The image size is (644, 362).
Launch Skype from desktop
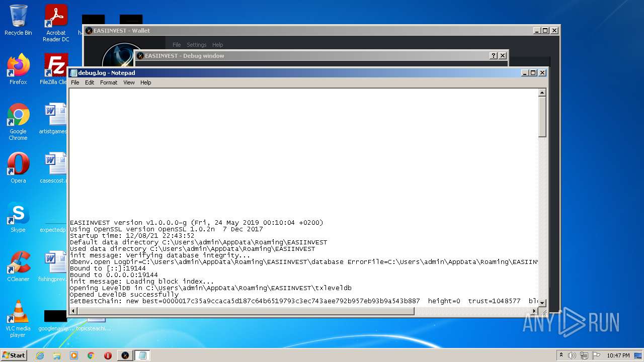click(x=18, y=217)
